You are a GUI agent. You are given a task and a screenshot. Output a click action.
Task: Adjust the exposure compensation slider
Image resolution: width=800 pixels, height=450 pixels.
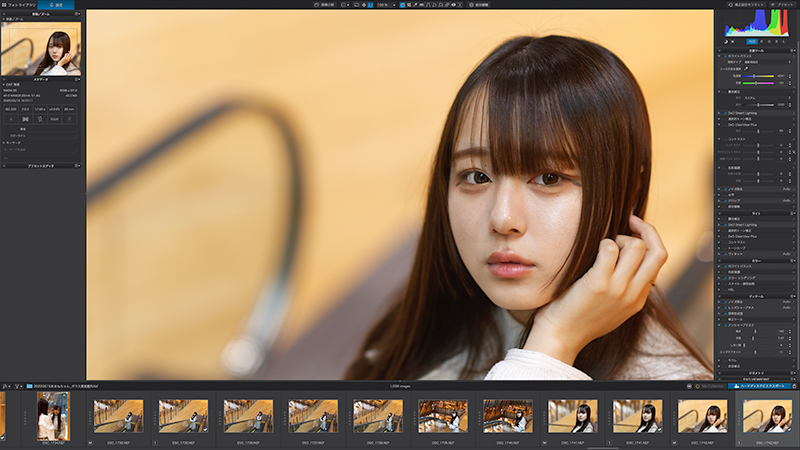[x=759, y=105]
